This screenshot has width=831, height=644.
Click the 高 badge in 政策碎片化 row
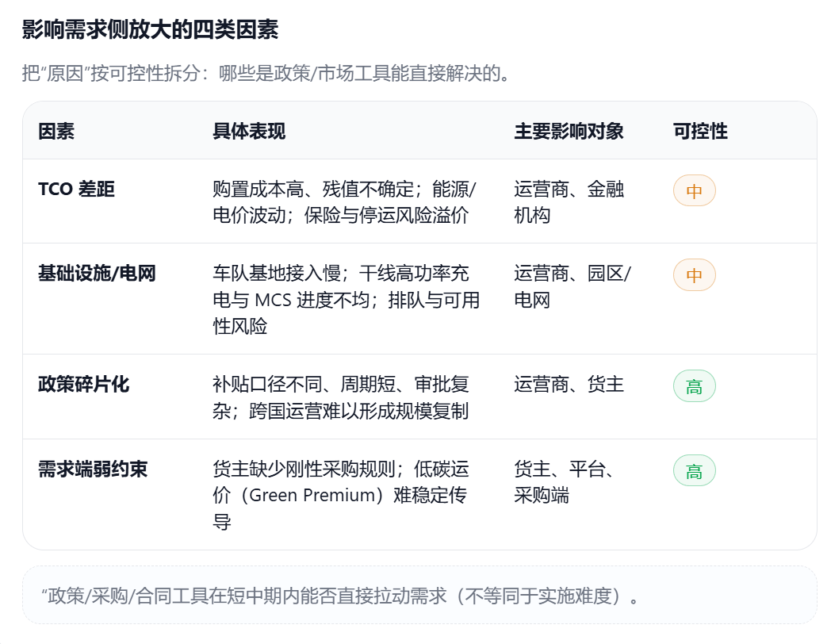coord(694,387)
